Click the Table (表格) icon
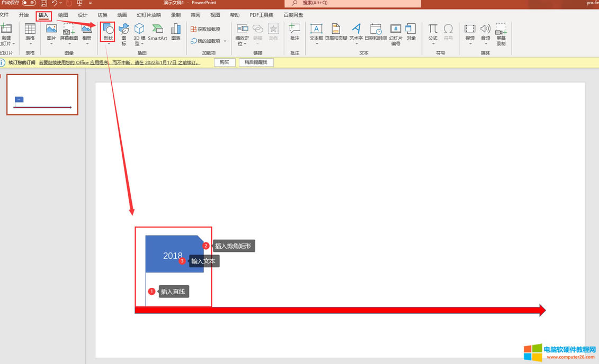The image size is (599, 364). [30, 32]
